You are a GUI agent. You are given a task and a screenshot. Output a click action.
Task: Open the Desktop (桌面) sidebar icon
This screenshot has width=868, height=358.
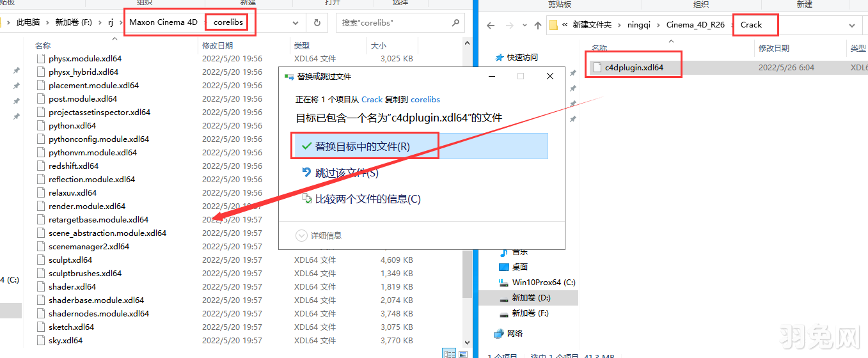[504, 267]
